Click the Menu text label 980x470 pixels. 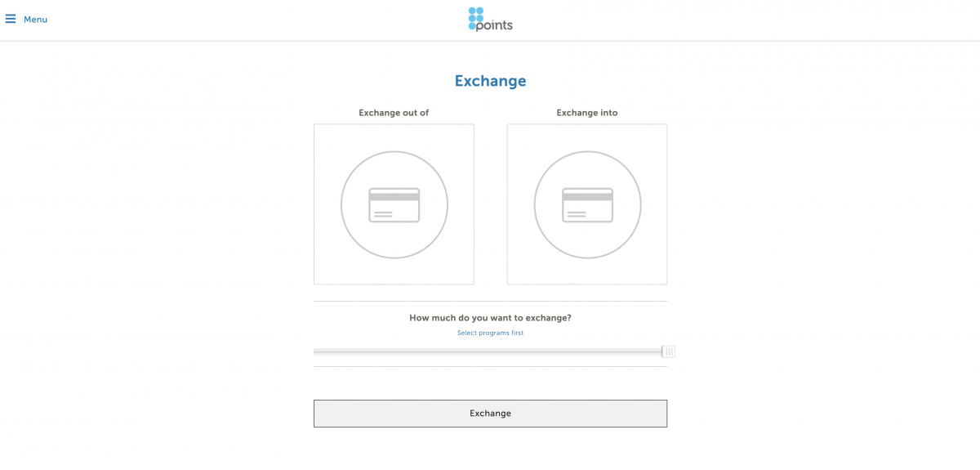coord(35,20)
